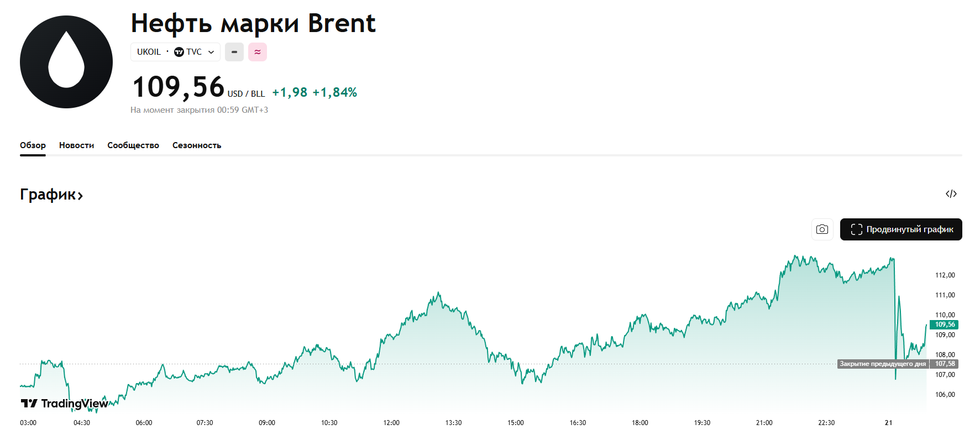Click the grey market closed status badge

(x=234, y=52)
